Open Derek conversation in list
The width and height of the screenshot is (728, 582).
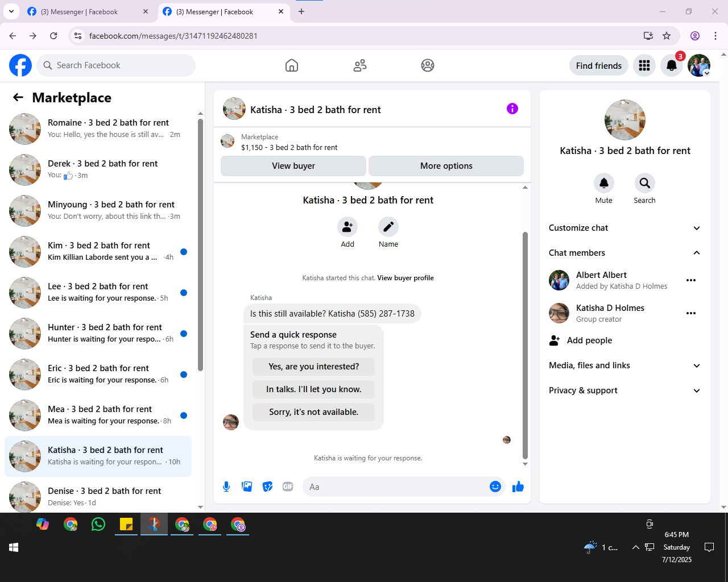[x=98, y=170]
